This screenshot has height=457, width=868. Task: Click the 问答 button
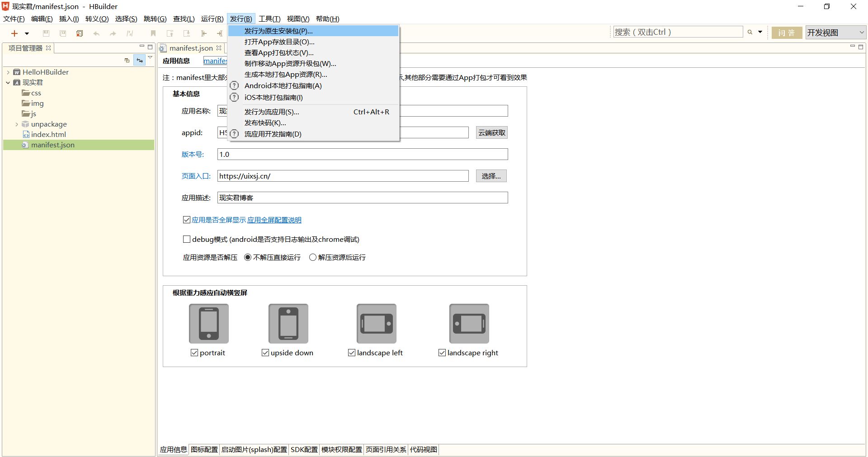(x=787, y=33)
